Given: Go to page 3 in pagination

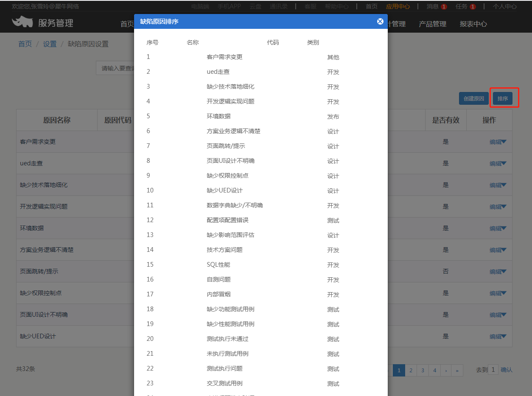Looking at the screenshot, I should point(423,370).
